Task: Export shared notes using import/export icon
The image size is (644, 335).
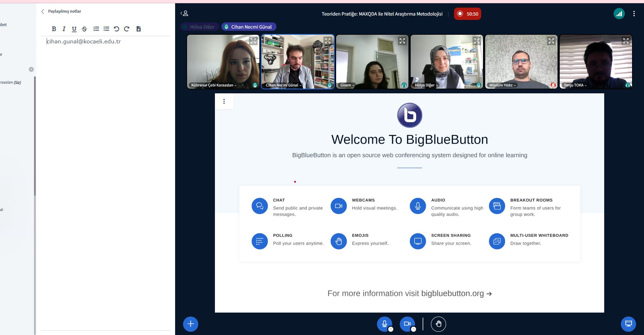Action: [x=139, y=29]
